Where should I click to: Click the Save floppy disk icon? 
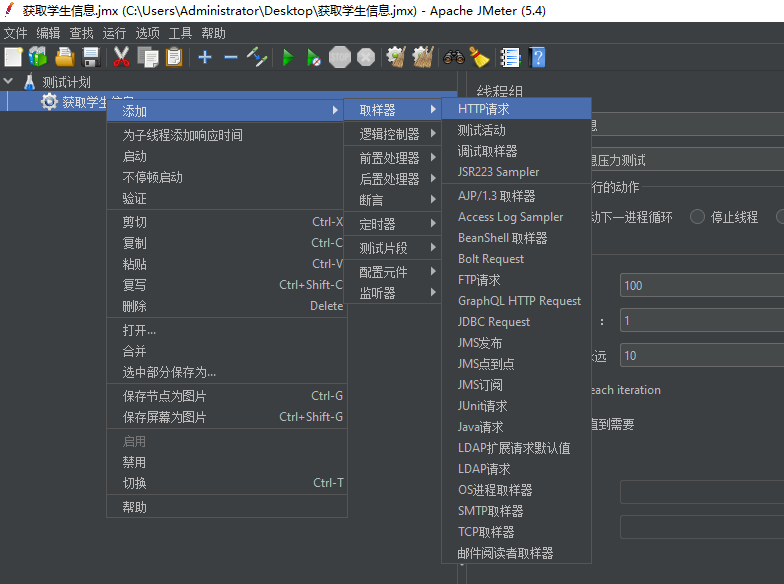coord(91,57)
